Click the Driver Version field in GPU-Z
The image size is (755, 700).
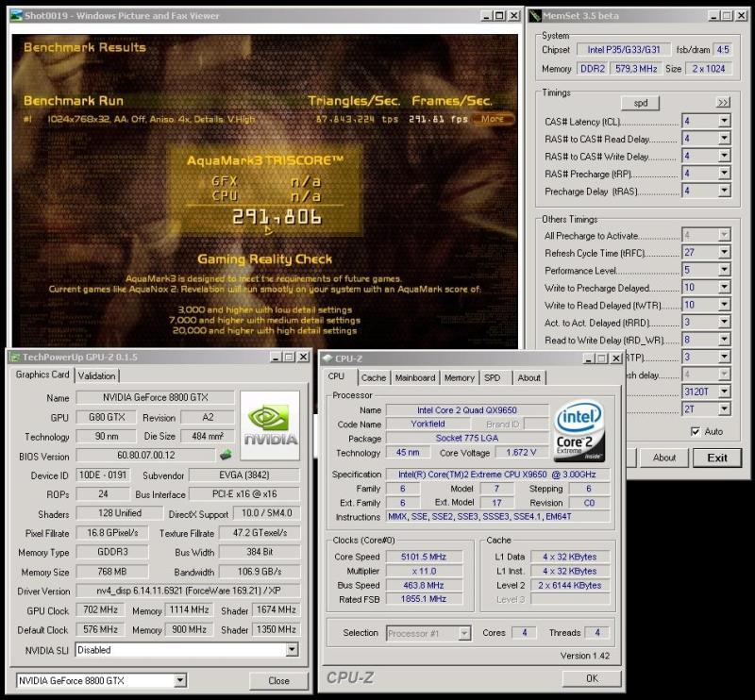pos(188,591)
